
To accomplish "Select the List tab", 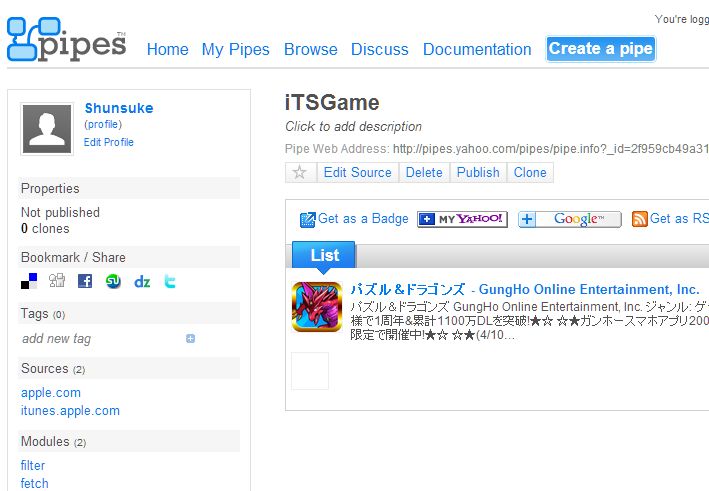I will pyautogui.click(x=324, y=255).
